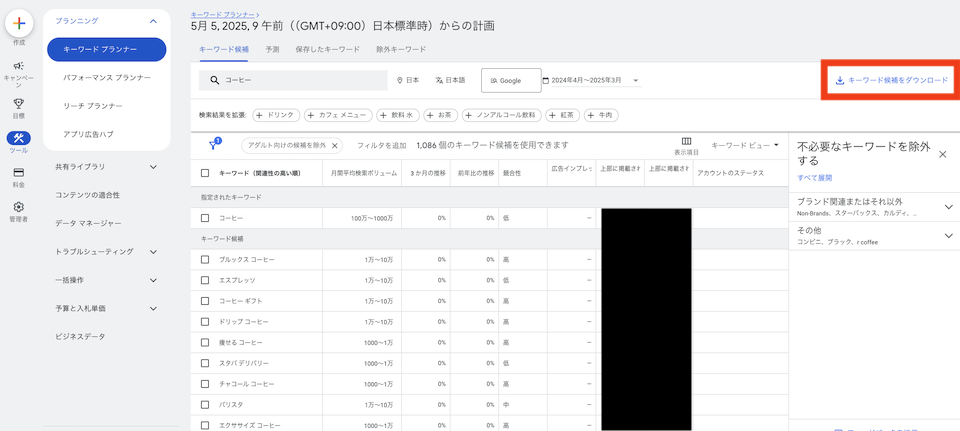Add お茶 to broaden search
This screenshot has width=960, height=431.
coord(443,114)
